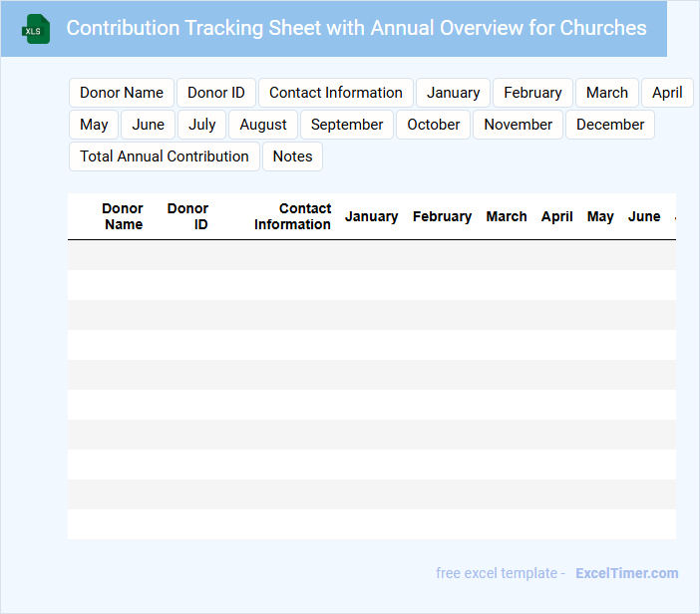Click the Total Annual Contribution tag
This screenshot has height=614, width=700.
coord(165,156)
